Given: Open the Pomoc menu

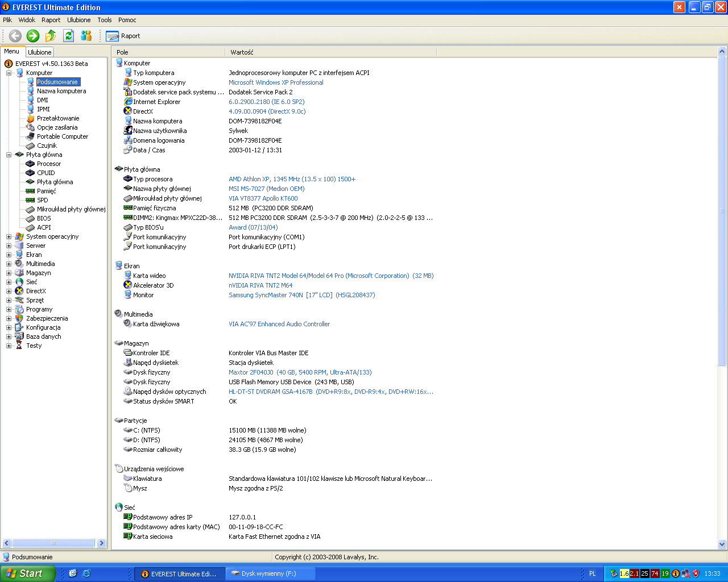Looking at the screenshot, I should click(127, 20).
